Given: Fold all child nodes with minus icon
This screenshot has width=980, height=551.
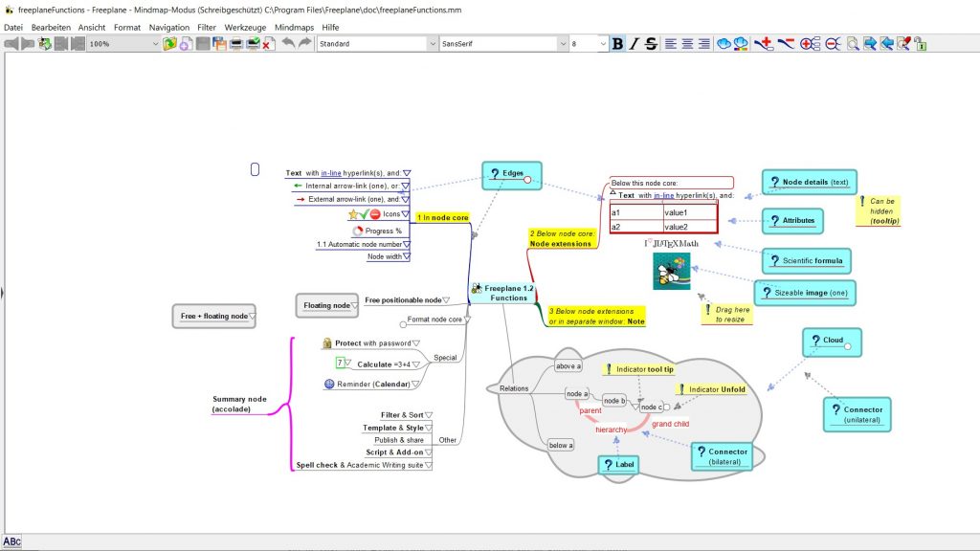Looking at the screenshot, I should [833, 44].
